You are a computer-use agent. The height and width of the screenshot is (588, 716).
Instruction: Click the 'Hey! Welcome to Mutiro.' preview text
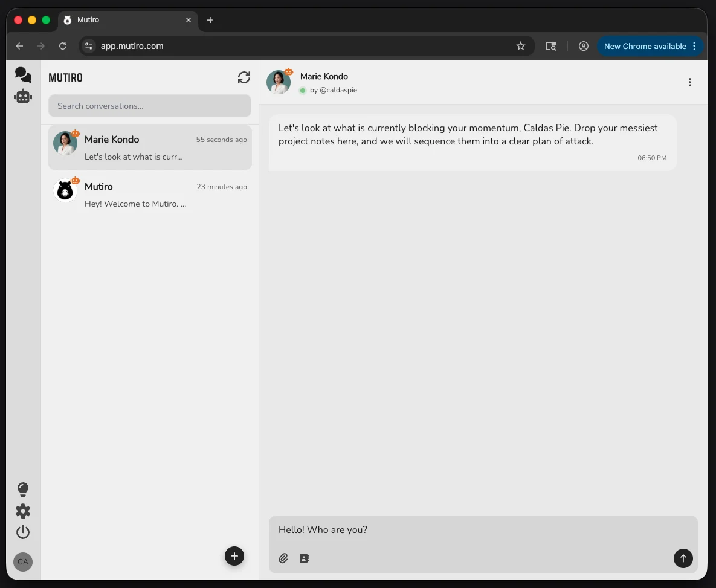coord(135,204)
